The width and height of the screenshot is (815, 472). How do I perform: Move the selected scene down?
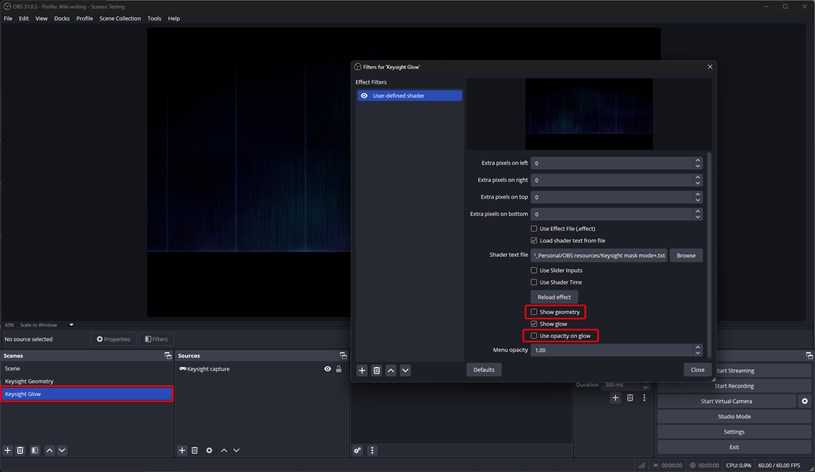pos(62,450)
